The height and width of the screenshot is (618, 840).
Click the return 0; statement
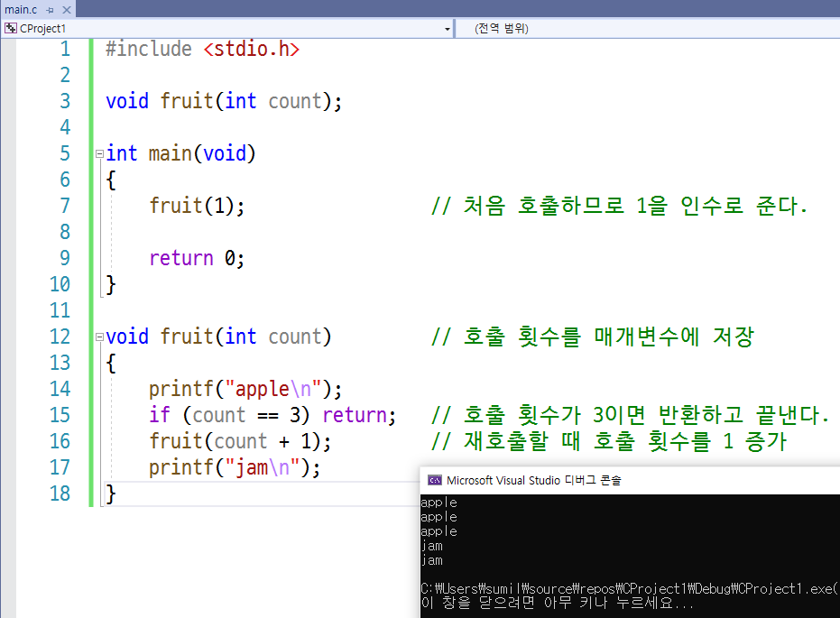(x=197, y=258)
